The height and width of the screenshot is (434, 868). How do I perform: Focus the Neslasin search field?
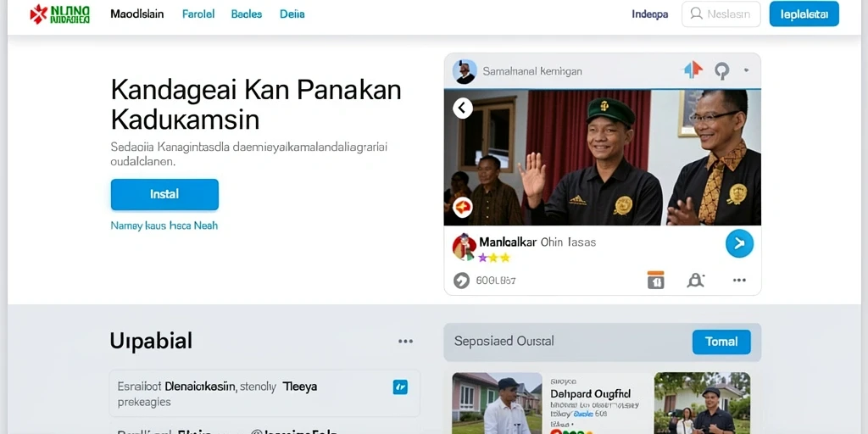tap(721, 14)
